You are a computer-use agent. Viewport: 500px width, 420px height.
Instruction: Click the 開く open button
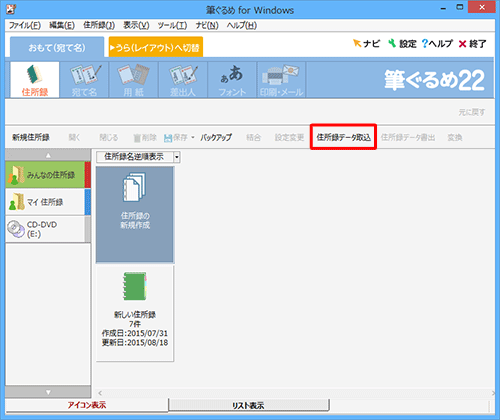coord(74,137)
